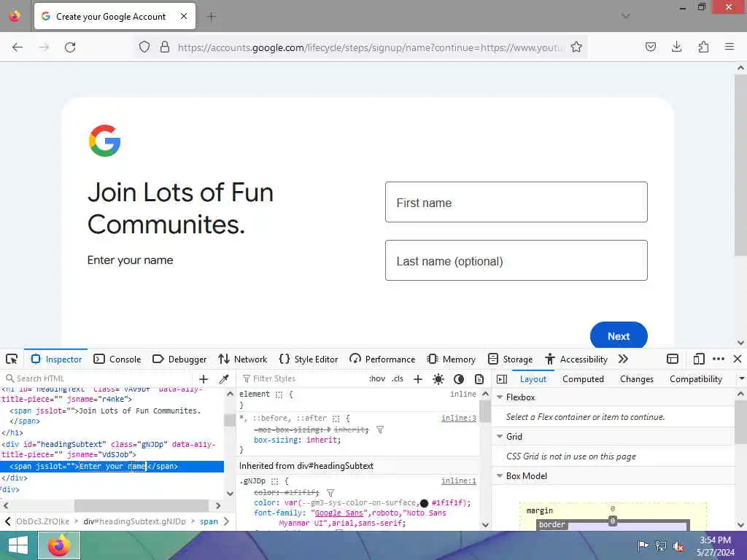Click the #1f1f1f color swatch
Viewport: 747px width, 560px height.
[424, 503]
